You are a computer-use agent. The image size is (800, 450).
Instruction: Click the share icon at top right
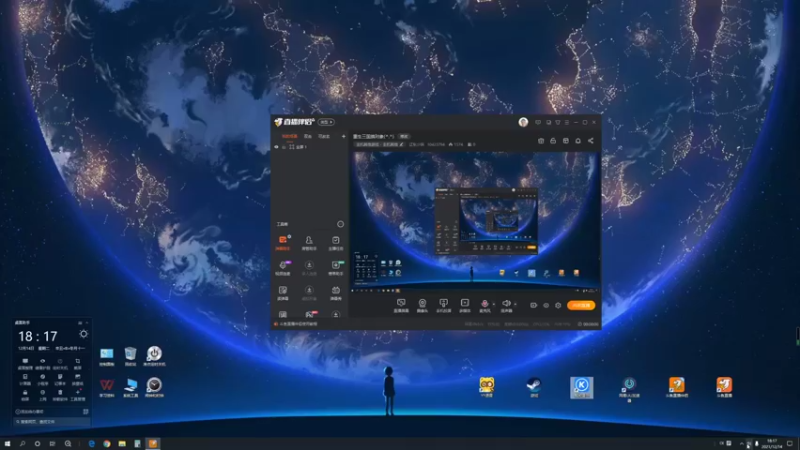[x=590, y=140]
